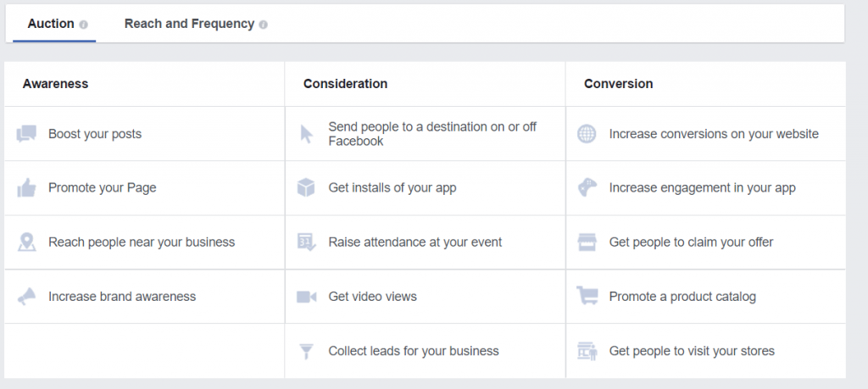Choose Increase brand awareness objective
Viewport: 868px width, 389px height.
pos(144,297)
